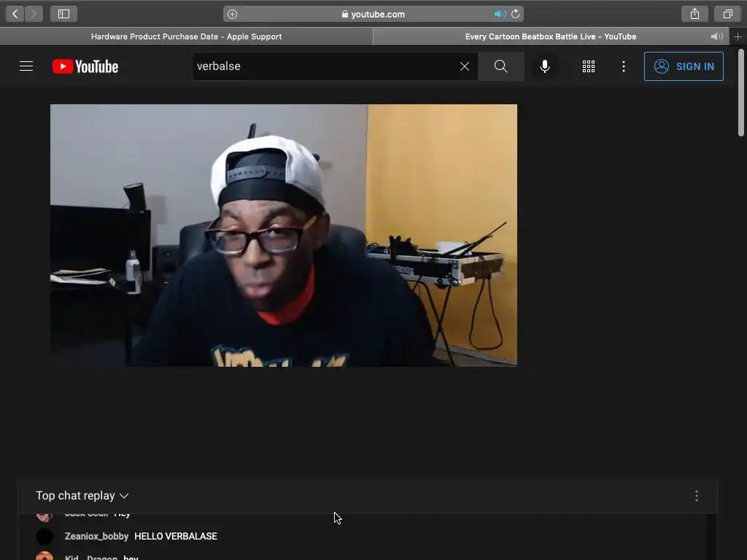
Task: Start voice search with microphone
Action: 545,66
